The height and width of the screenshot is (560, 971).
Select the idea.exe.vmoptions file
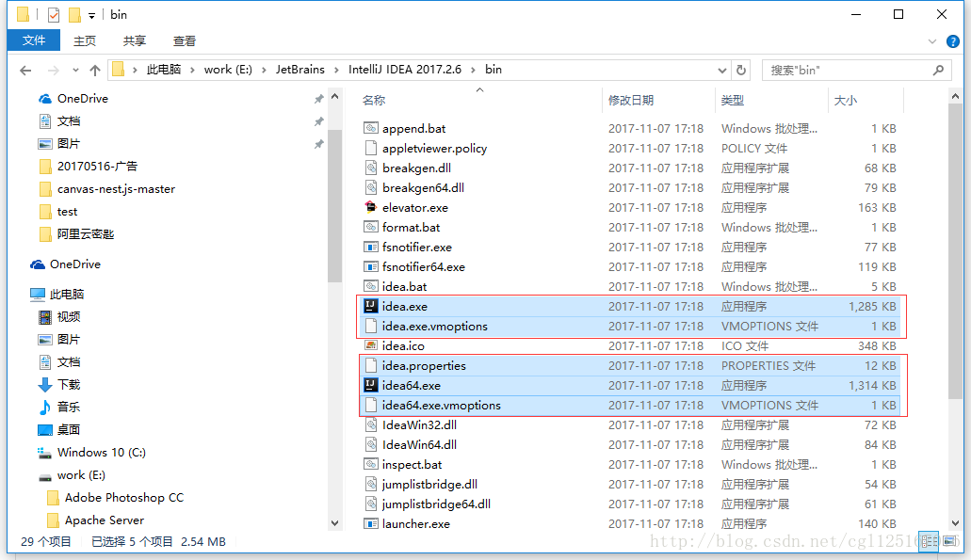(x=632, y=326)
